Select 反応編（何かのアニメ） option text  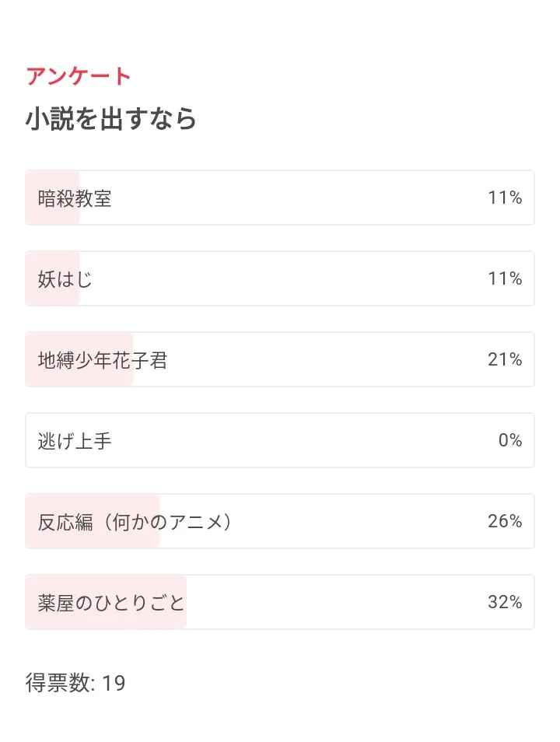coord(135,522)
